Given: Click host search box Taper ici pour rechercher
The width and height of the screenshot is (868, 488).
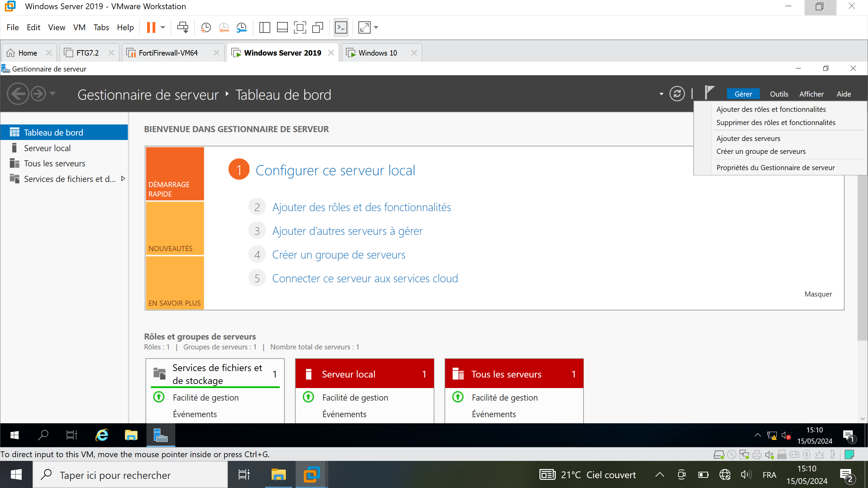Looking at the screenshot, I should pyautogui.click(x=130, y=475).
